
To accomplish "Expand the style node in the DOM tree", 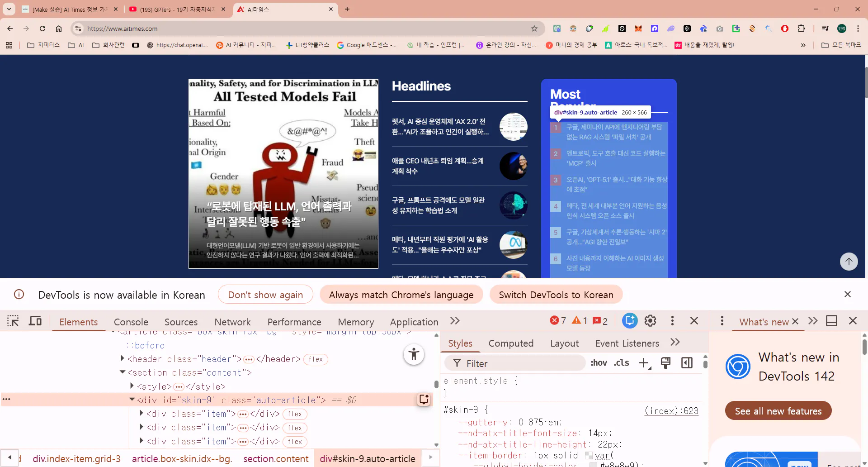I will click(x=132, y=386).
